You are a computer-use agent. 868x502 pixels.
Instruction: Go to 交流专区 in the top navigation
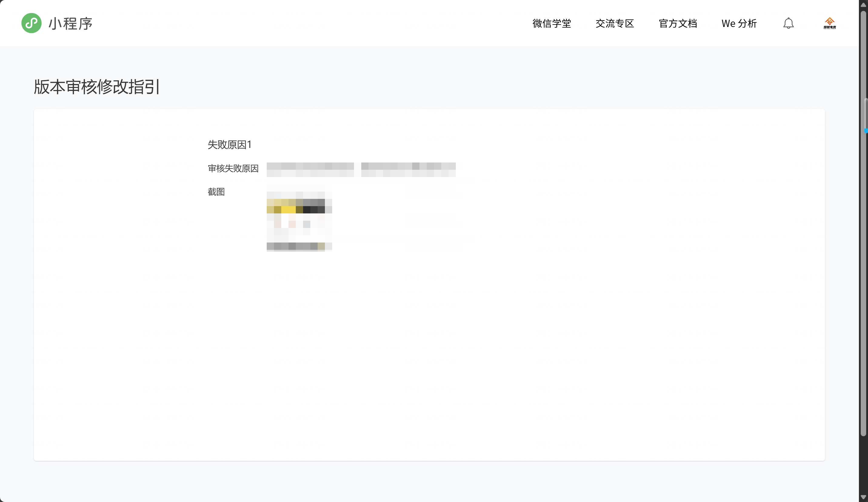point(615,23)
